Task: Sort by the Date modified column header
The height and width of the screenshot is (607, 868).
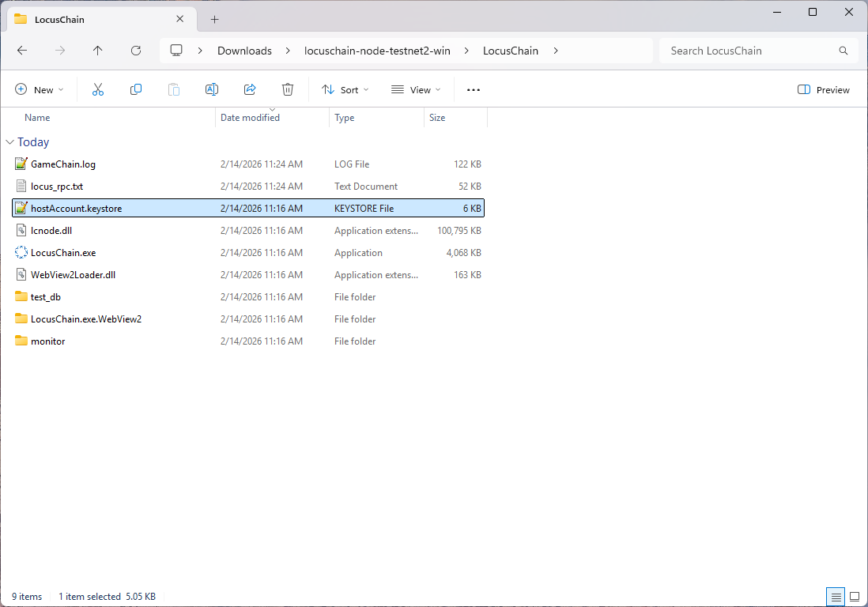Action: coord(250,118)
